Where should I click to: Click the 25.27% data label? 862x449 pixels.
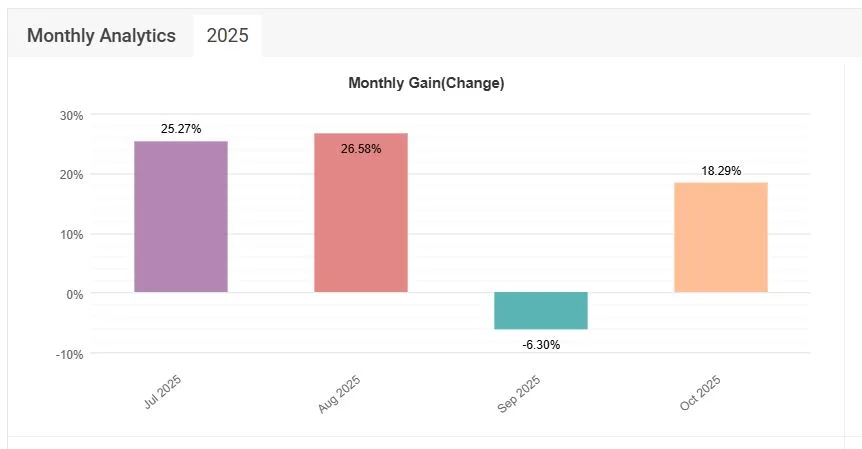181,129
